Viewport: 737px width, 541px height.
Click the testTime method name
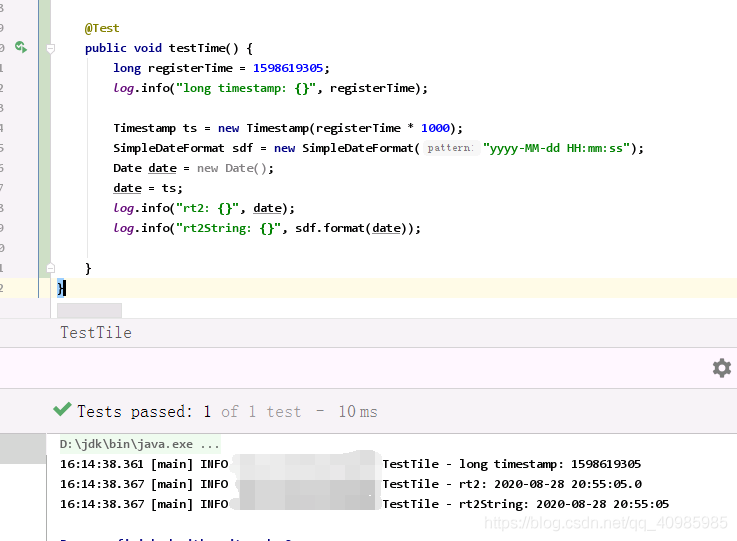[197, 48]
